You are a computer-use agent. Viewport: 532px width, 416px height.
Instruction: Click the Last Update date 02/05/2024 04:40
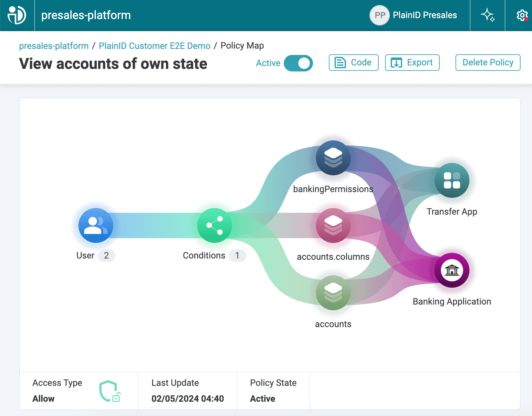tap(188, 399)
